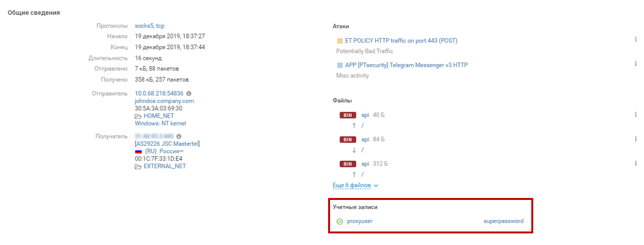Click green checkmark beside proxyuser account
Screen dimensions: 644x245
(340, 221)
